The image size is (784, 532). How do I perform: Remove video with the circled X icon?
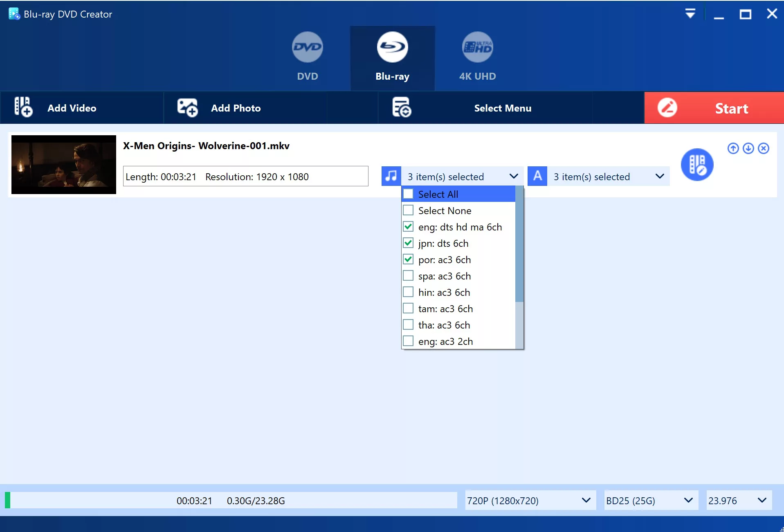tap(763, 148)
